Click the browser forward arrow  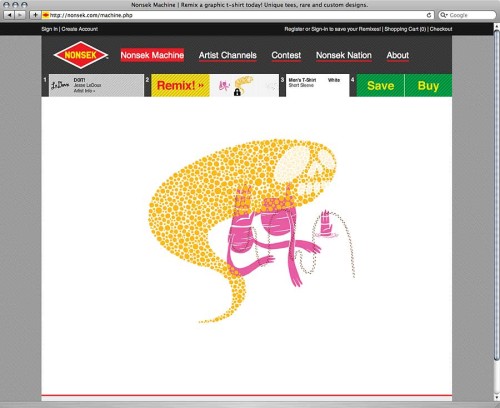click(20, 15)
